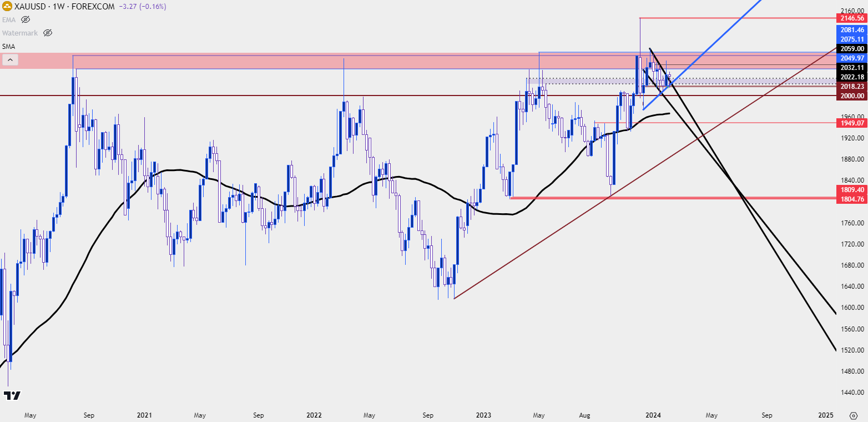
Task: Click the 2018.23 dark red price label
Action: (x=851, y=87)
